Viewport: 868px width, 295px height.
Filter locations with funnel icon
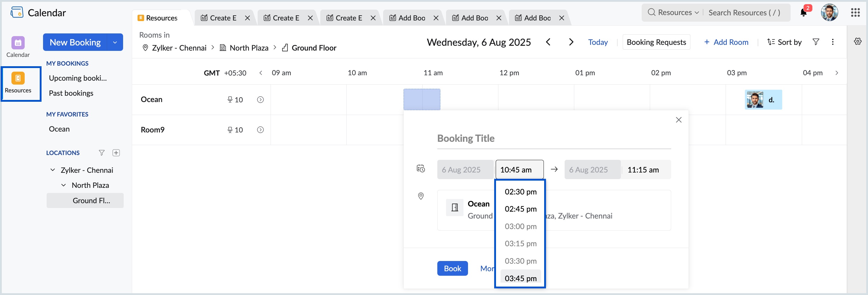[x=101, y=153]
